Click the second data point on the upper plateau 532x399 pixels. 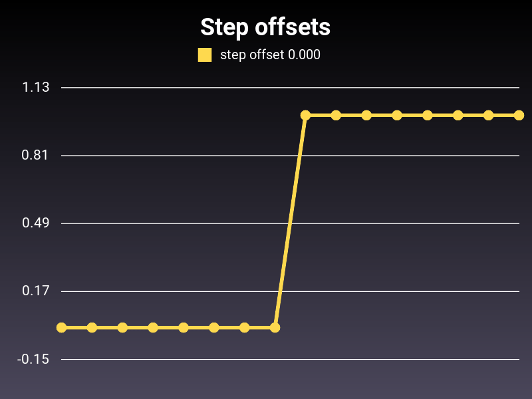click(336, 115)
